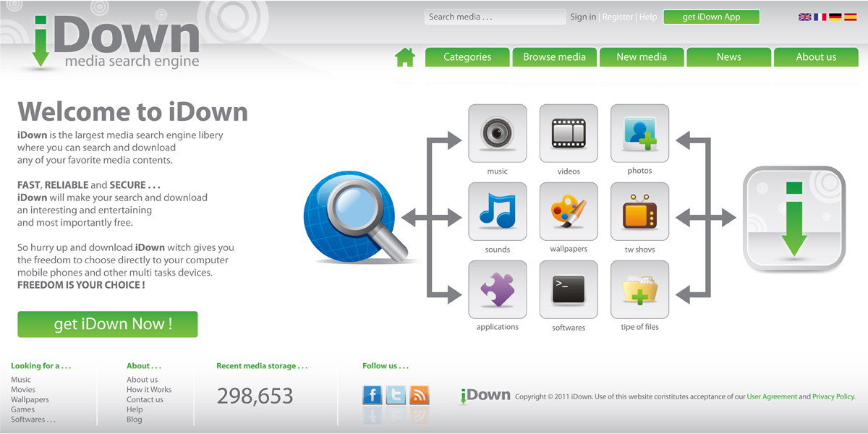Image resolution: width=868 pixels, height=434 pixels.
Task: Open the About us footer link
Action: pyautogui.click(x=142, y=380)
